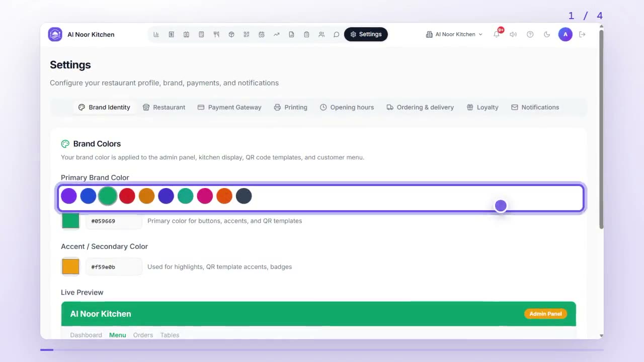Screen dimensions: 644x362
Task: Go to the Ordering & delivery tab
Action: [420, 107]
